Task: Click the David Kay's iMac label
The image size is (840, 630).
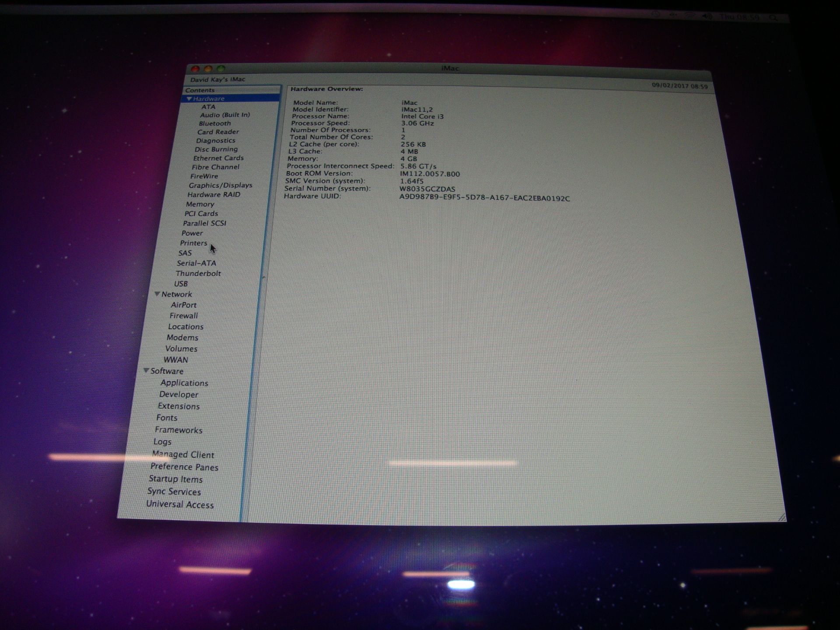Action: tap(217, 80)
